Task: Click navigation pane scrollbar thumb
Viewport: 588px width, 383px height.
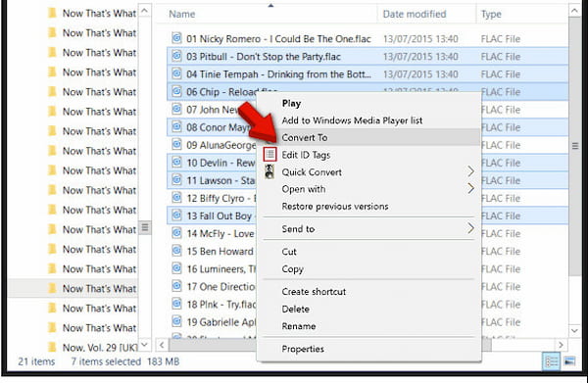Action: point(145,227)
